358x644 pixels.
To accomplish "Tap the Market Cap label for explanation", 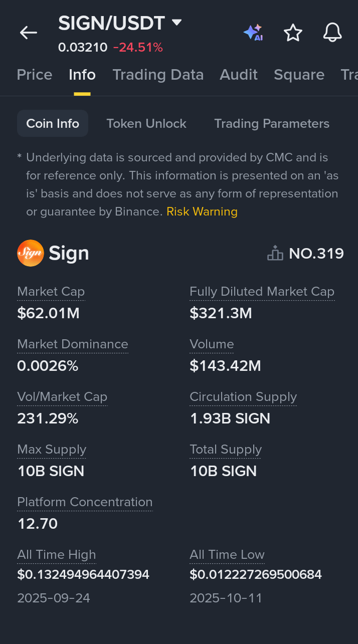I will [x=51, y=292].
